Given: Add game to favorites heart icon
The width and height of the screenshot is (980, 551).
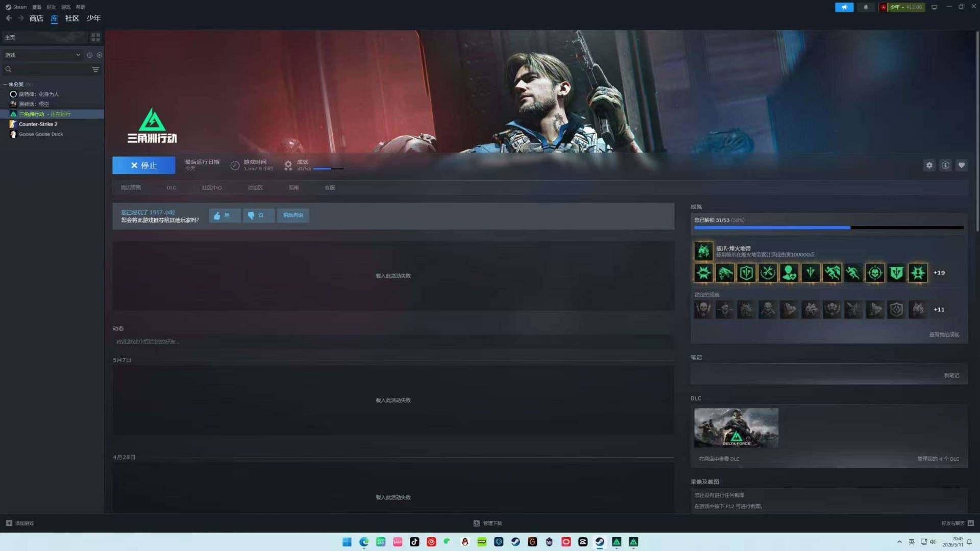Looking at the screenshot, I should (x=962, y=165).
